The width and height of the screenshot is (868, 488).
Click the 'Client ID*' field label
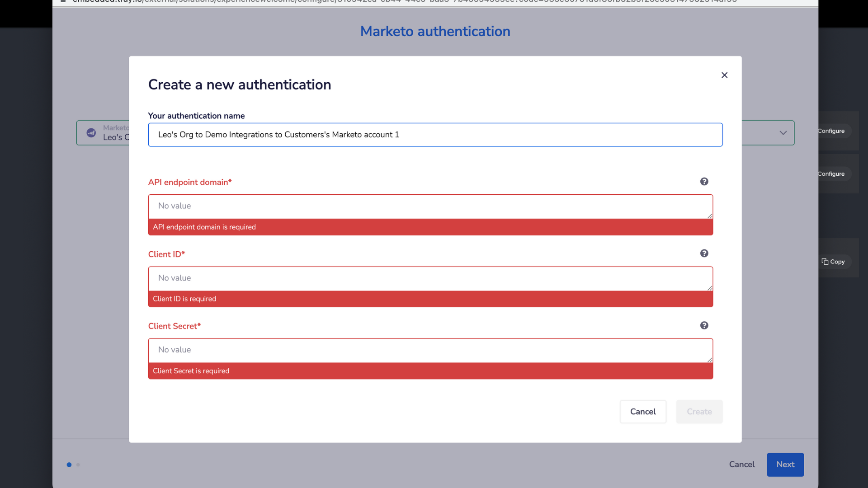pyautogui.click(x=167, y=254)
